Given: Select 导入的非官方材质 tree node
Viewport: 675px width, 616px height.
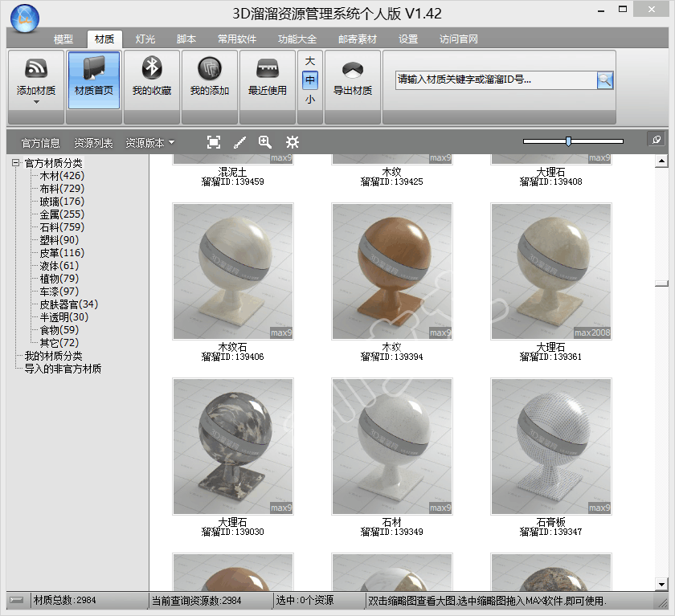Looking at the screenshot, I should 63,369.
